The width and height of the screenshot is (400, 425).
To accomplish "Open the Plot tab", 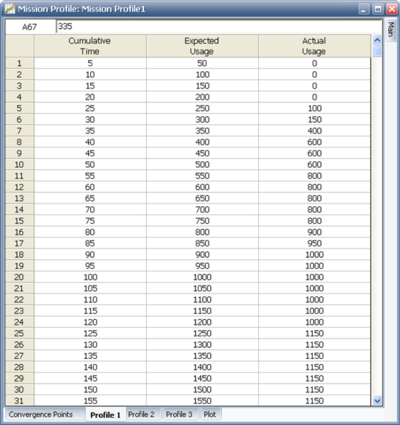I will point(210,414).
